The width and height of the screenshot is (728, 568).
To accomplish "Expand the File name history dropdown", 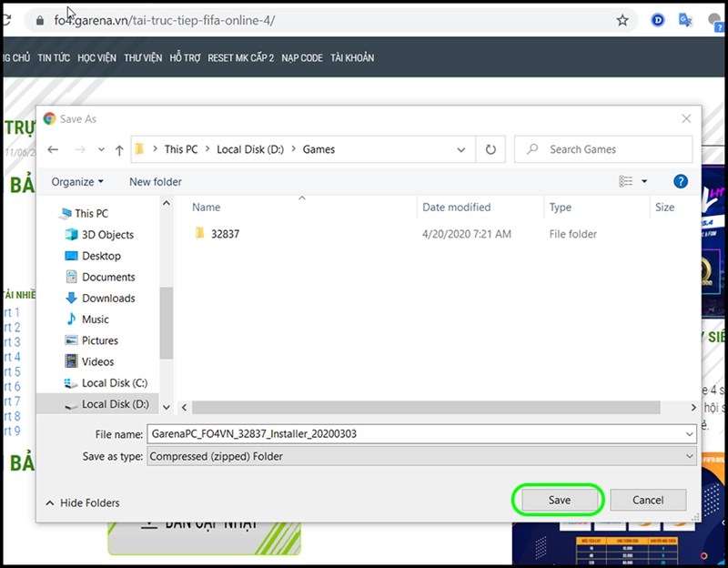I will (689, 434).
